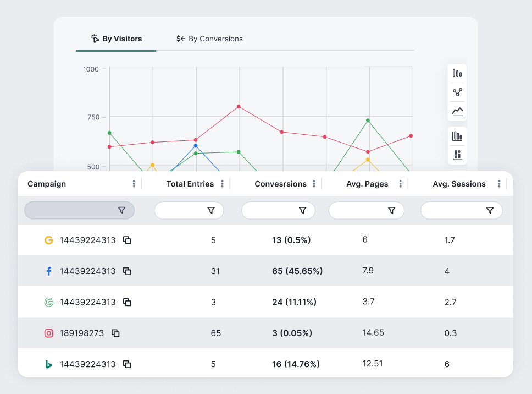Apply the Avg. Pages filter
Screen dimensions: 532x394
[x=392, y=210]
